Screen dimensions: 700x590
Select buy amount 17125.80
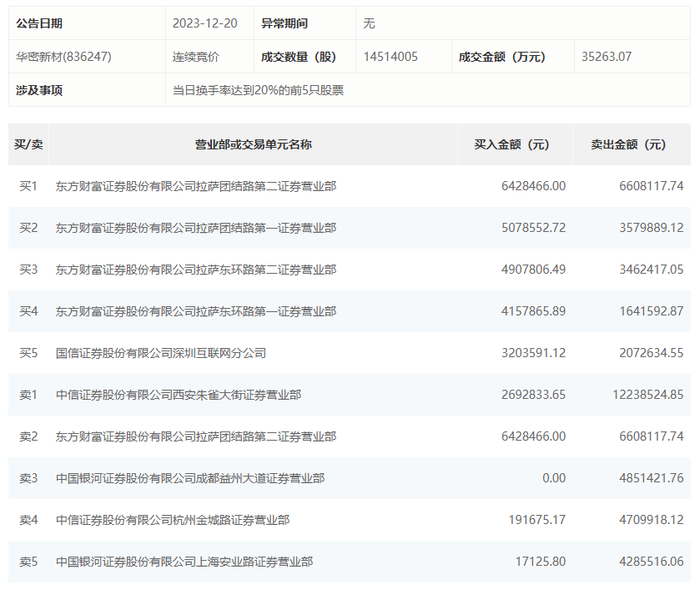tap(541, 561)
